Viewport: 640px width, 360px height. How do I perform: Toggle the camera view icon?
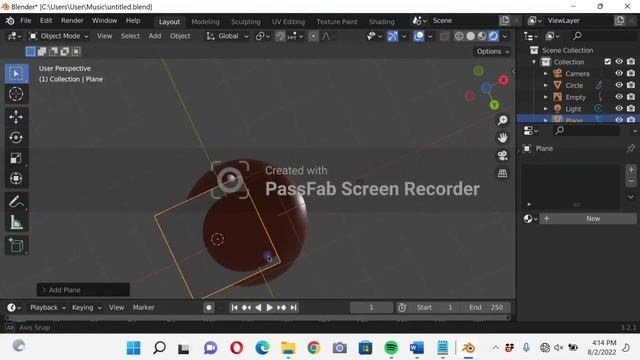(502, 156)
